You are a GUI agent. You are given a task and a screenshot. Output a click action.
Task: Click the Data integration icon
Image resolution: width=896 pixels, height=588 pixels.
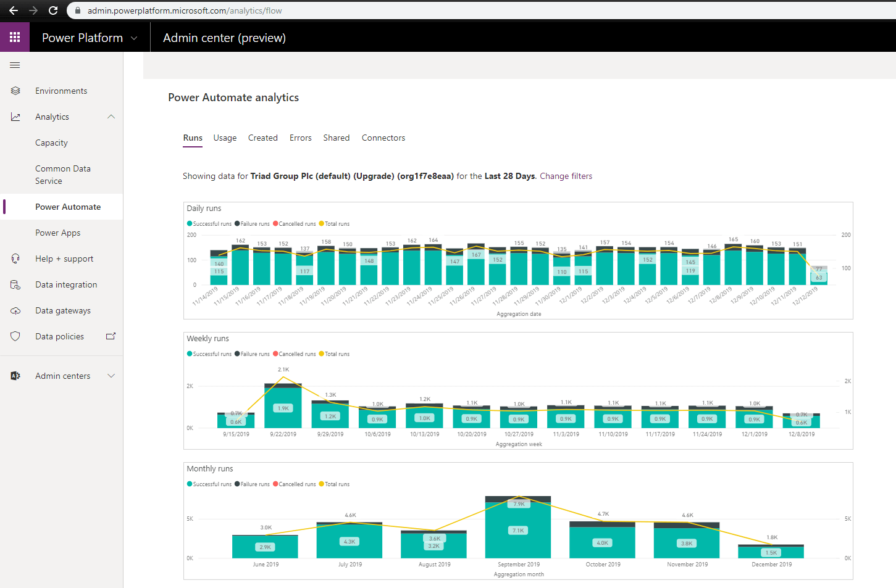(15, 284)
